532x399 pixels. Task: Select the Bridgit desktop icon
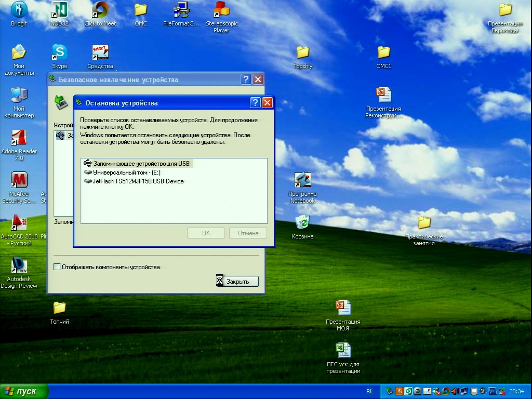(19, 14)
